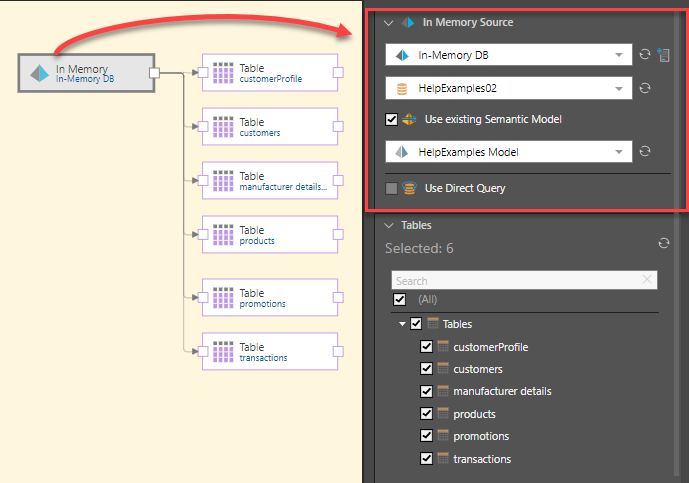Screen dimensions: 689x483
Task: Uncheck the manufacturer details table checkbox
Action: click(427, 391)
